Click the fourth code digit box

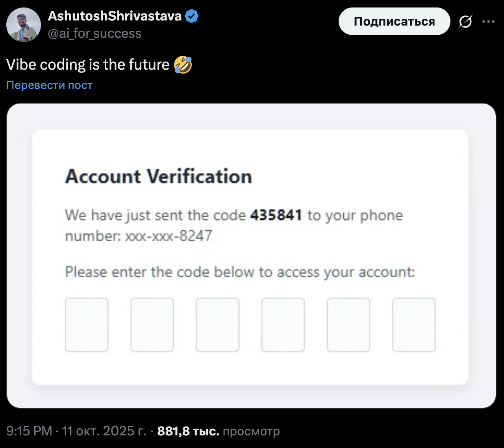tap(283, 325)
